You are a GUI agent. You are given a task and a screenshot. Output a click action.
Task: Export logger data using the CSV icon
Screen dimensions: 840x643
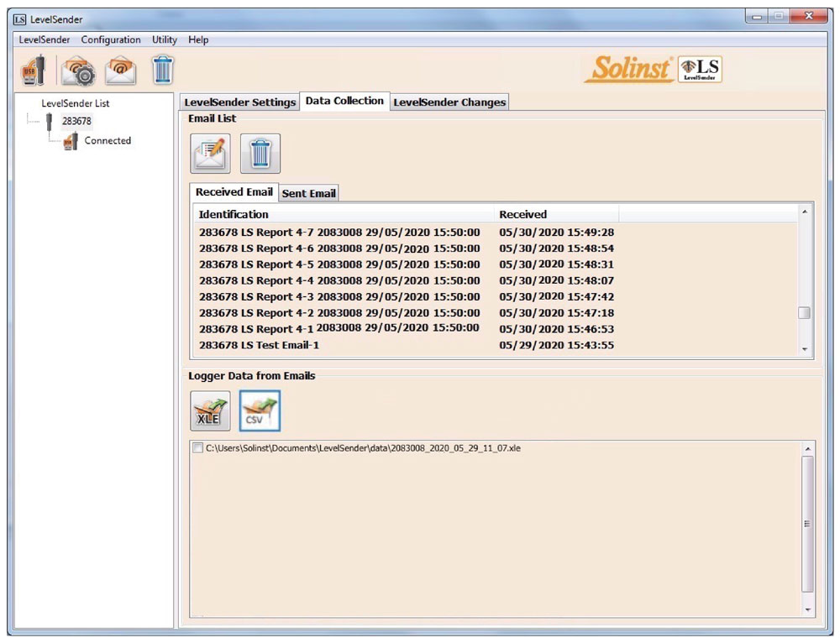tap(260, 410)
